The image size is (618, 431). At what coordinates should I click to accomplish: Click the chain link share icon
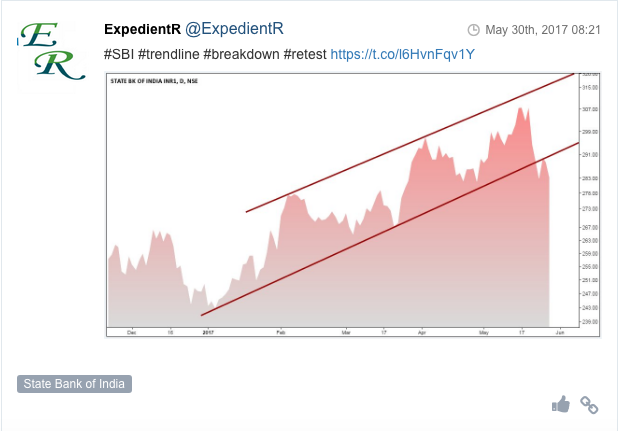[x=589, y=405]
